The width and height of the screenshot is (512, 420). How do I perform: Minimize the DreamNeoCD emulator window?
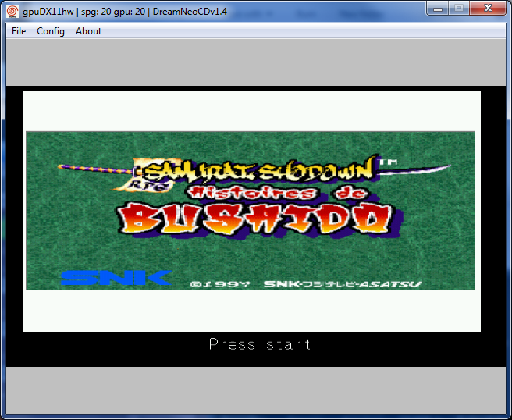coord(438,8)
